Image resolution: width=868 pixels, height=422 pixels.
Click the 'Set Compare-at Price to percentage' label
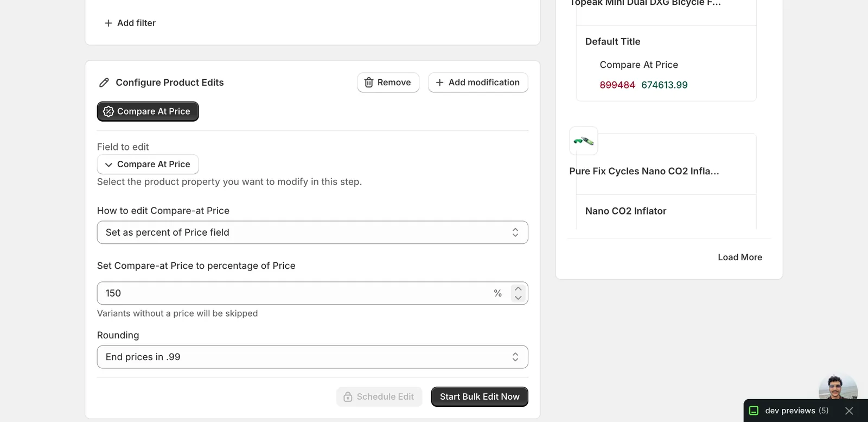[196, 266]
